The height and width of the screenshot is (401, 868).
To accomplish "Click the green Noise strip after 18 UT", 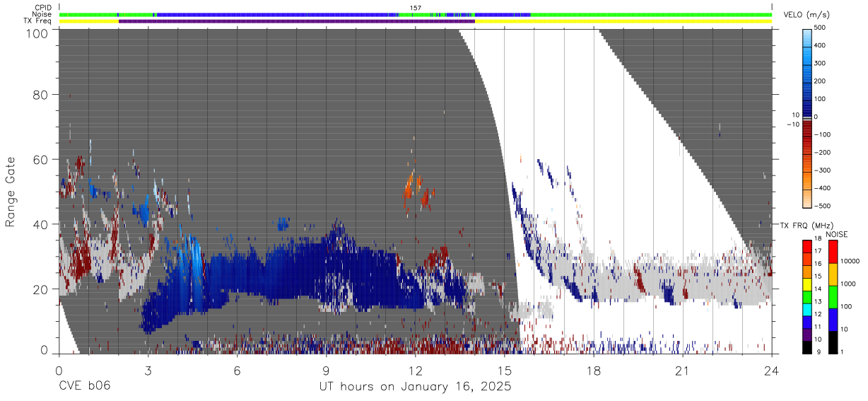I will pyautogui.click(x=650, y=14).
